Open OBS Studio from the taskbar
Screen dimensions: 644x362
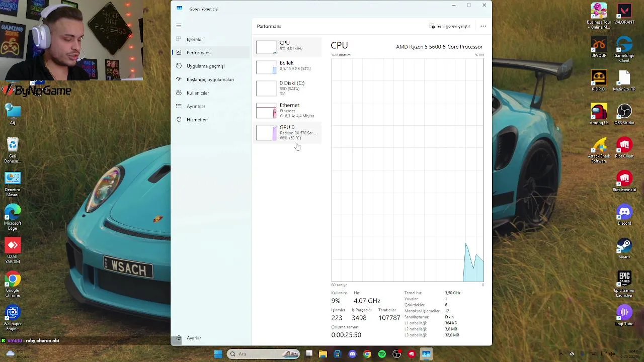396,354
